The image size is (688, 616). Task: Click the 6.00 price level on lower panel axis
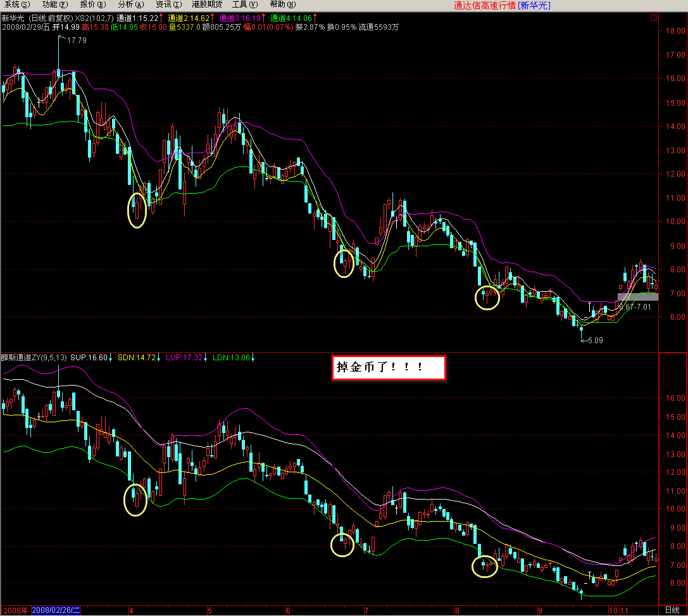(677, 583)
